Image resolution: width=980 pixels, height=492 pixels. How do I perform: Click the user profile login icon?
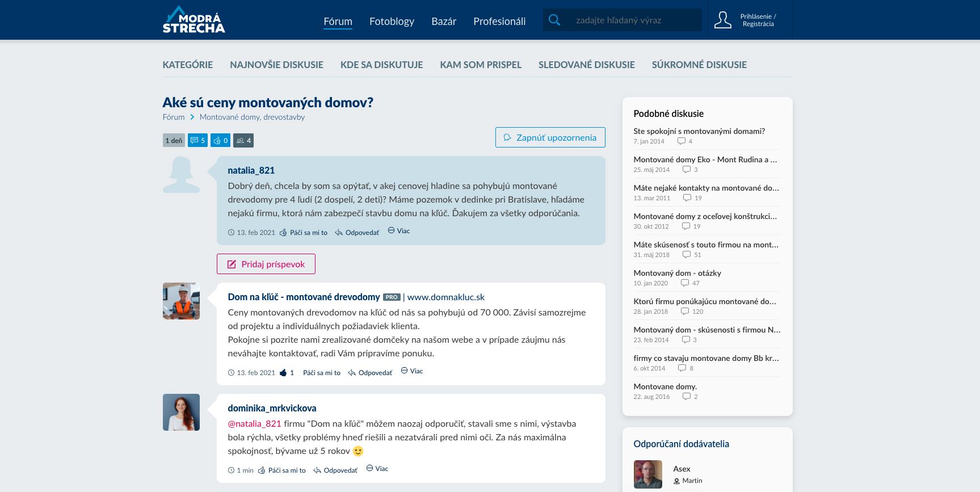[x=722, y=20]
